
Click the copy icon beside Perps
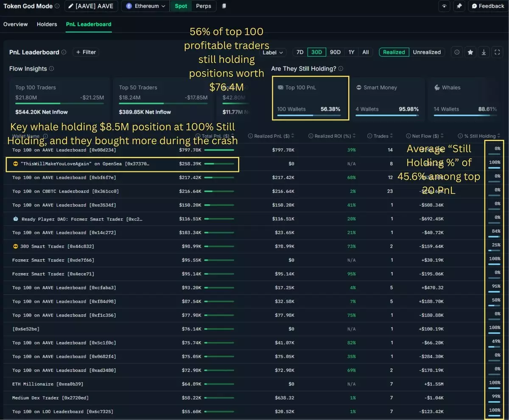pyautogui.click(x=224, y=6)
